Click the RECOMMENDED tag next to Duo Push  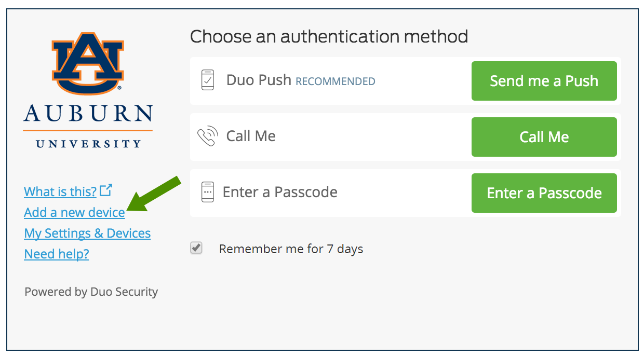[336, 81]
